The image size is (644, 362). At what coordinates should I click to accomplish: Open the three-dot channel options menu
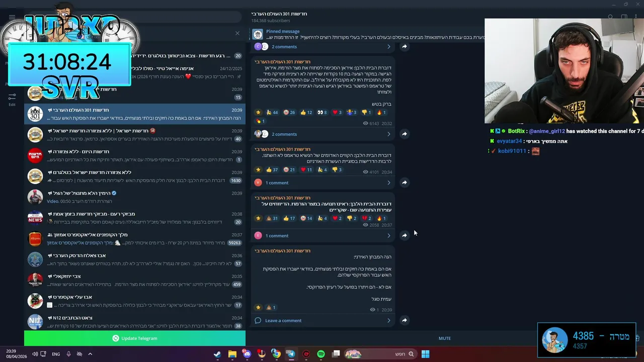tap(637, 17)
